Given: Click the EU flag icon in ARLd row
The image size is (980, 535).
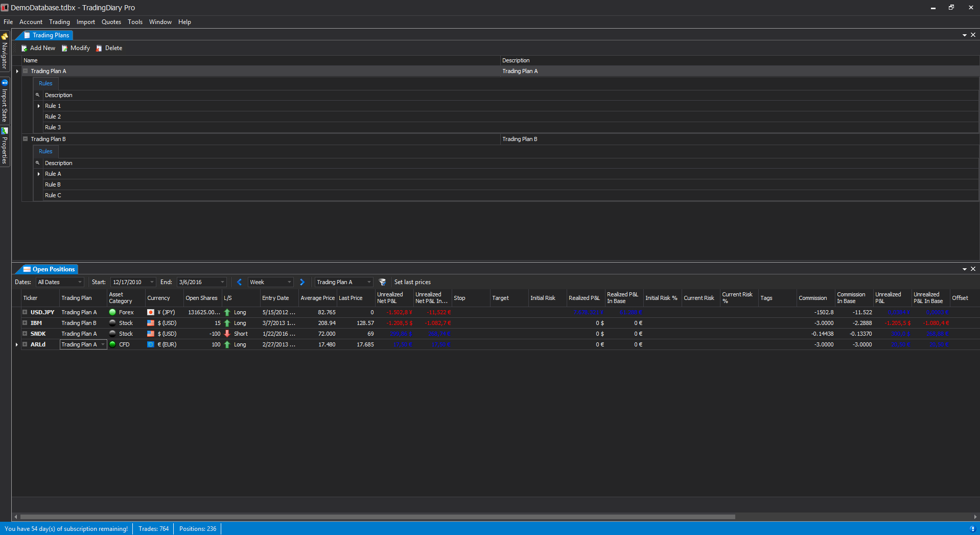Looking at the screenshot, I should coord(151,344).
